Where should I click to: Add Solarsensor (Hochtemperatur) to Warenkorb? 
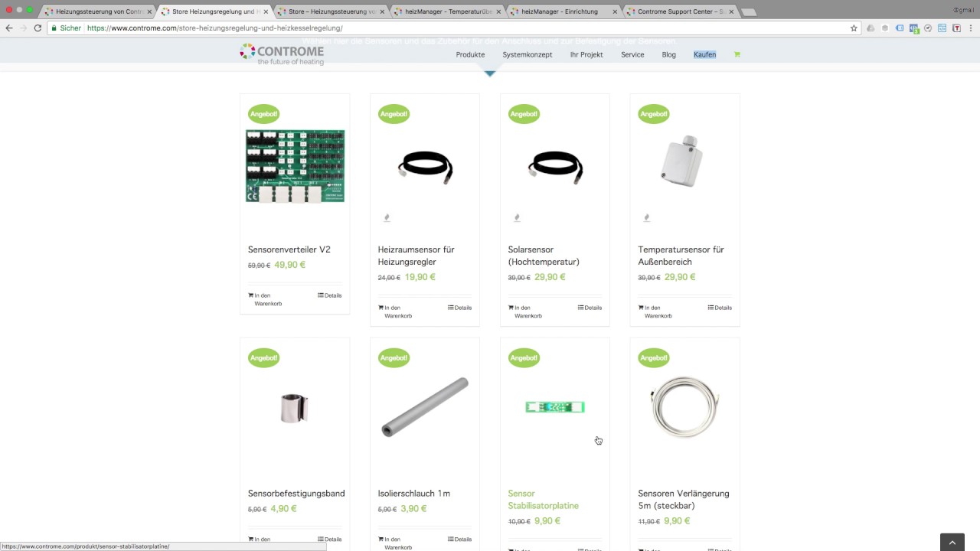tap(524, 311)
